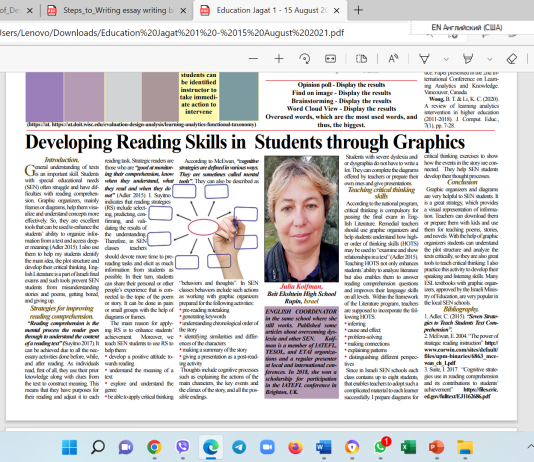The image size is (534, 462).
Task: Open Microsoft Word from the taskbar
Action: point(324,447)
